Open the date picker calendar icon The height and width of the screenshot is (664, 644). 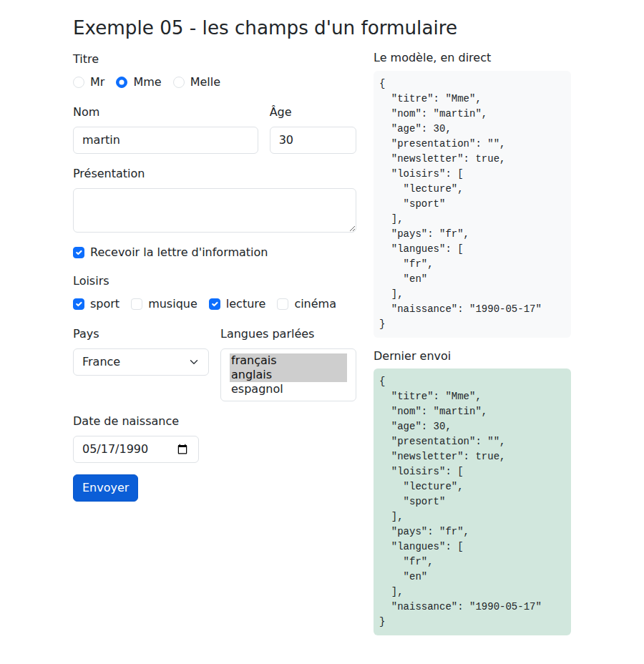pyautogui.click(x=182, y=449)
